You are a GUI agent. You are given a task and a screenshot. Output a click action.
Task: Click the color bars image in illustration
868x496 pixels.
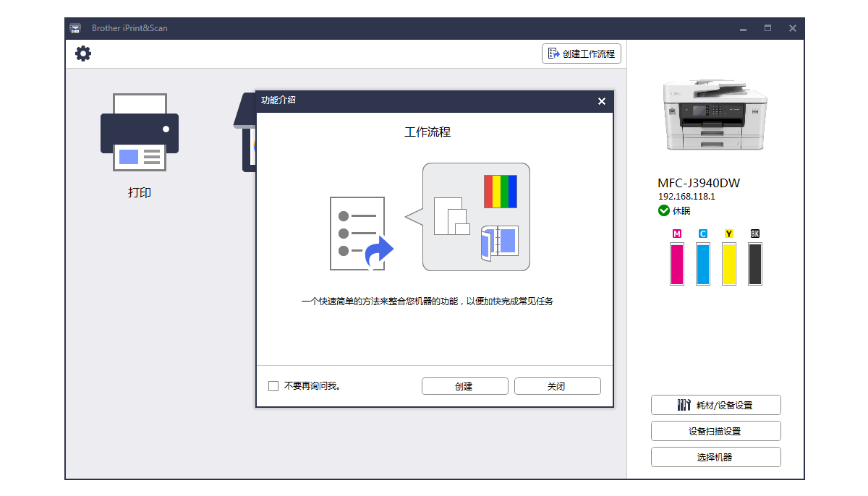(x=501, y=192)
